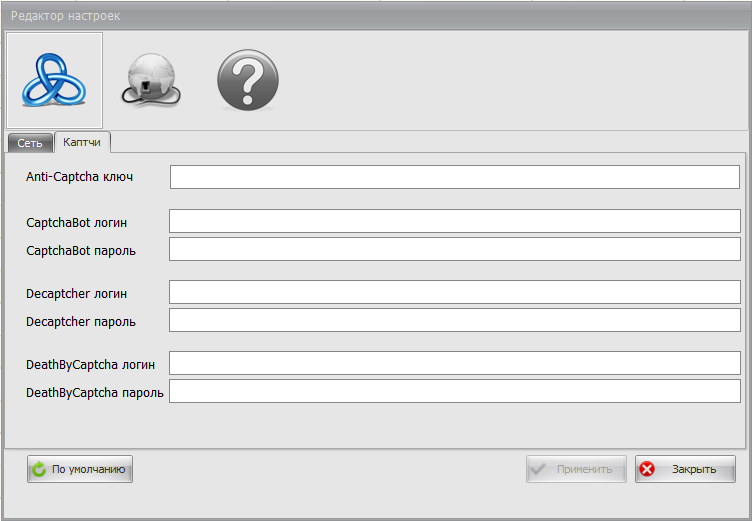
Task: Click the DeathByCaptcha логин text field
Action: (454, 363)
